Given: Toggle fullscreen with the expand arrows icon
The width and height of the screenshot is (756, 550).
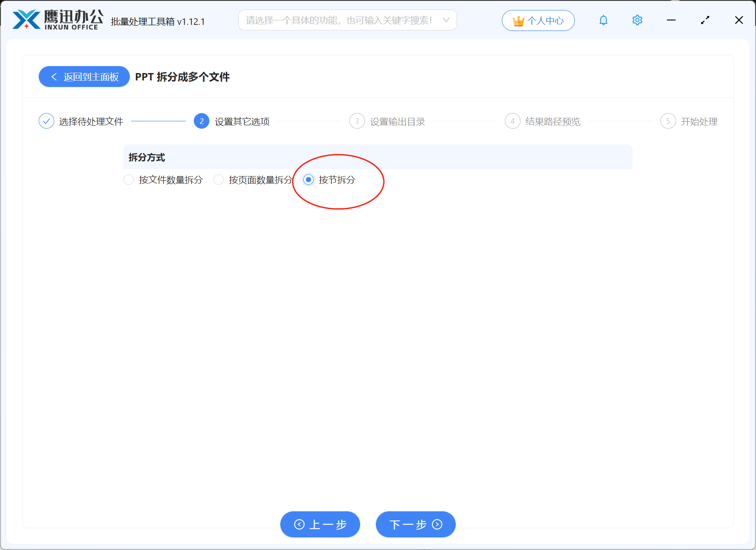Looking at the screenshot, I should point(705,20).
